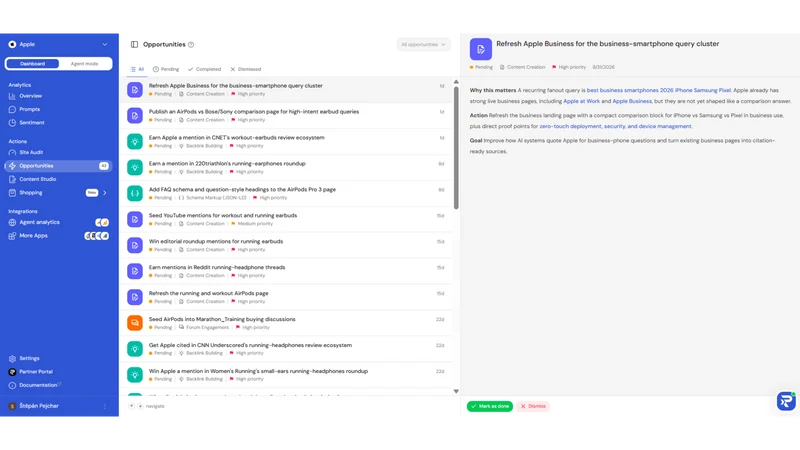Click icon of Refresh running and workout AirPods row
800x450 pixels.
click(x=135, y=297)
